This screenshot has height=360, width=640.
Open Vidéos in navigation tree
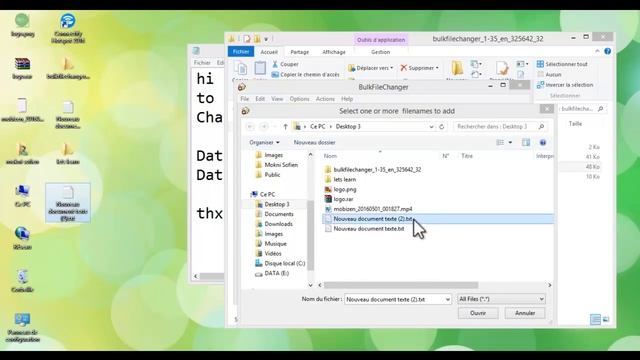[269, 253]
